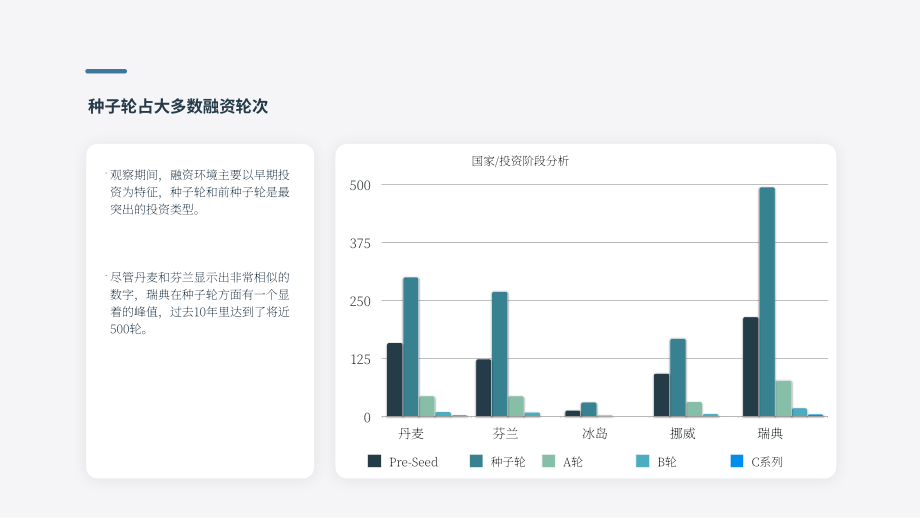Select the chart title 国家/投资阶段分析
This screenshot has height=518, width=920.
(x=520, y=161)
